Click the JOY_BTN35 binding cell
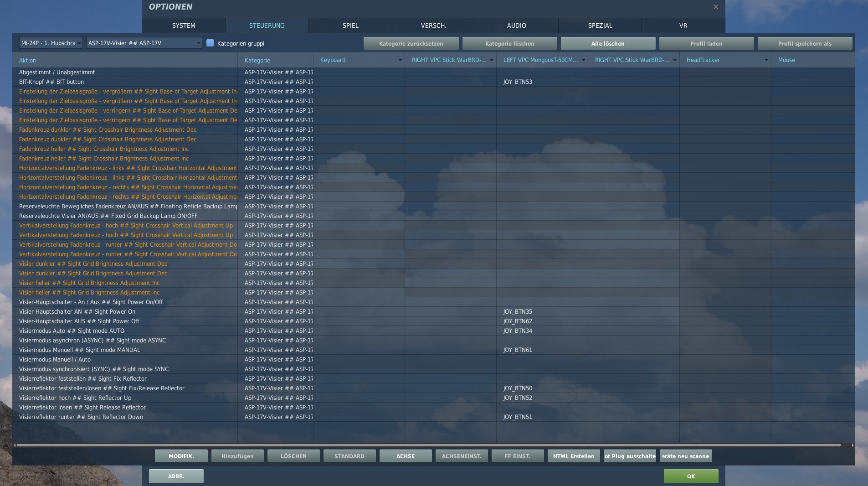The height and width of the screenshot is (486, 868). click(542, 312)
